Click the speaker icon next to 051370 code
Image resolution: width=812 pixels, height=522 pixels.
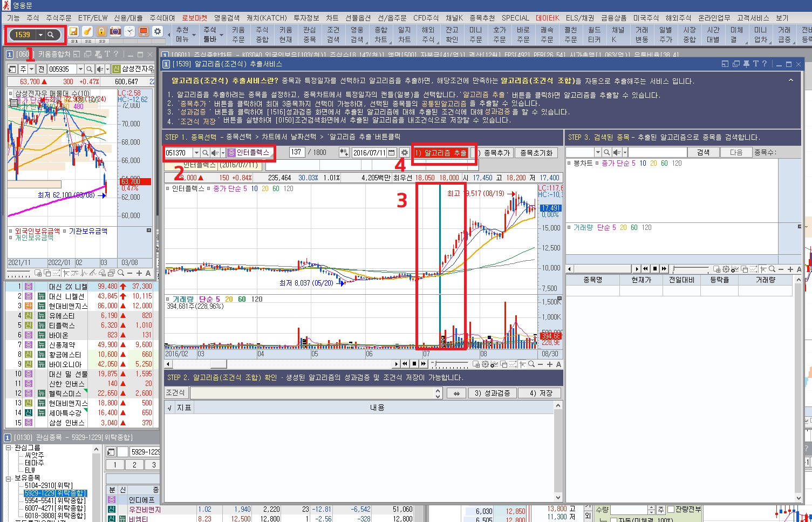tap(215, 153)
